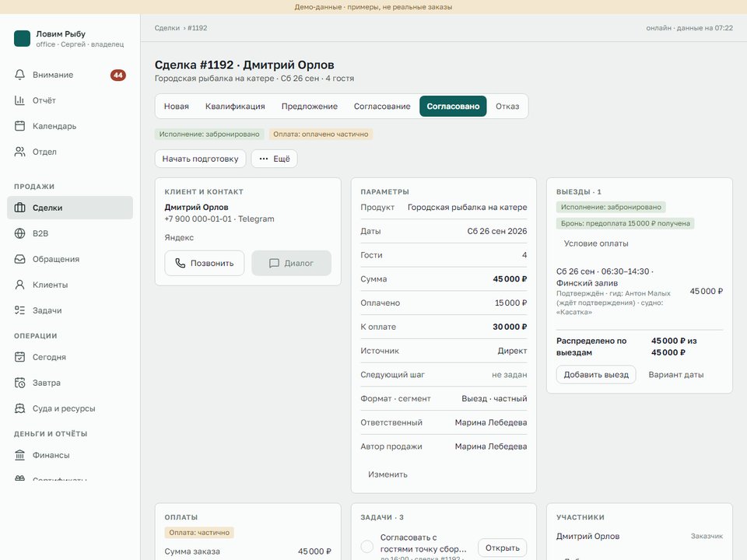Select the Новая stage
Screen dimensions: 747x560
click(177, 107)
